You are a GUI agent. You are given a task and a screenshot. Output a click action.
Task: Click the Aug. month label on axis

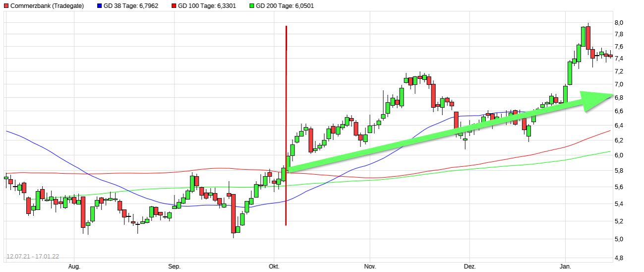(x=74, y=267)
